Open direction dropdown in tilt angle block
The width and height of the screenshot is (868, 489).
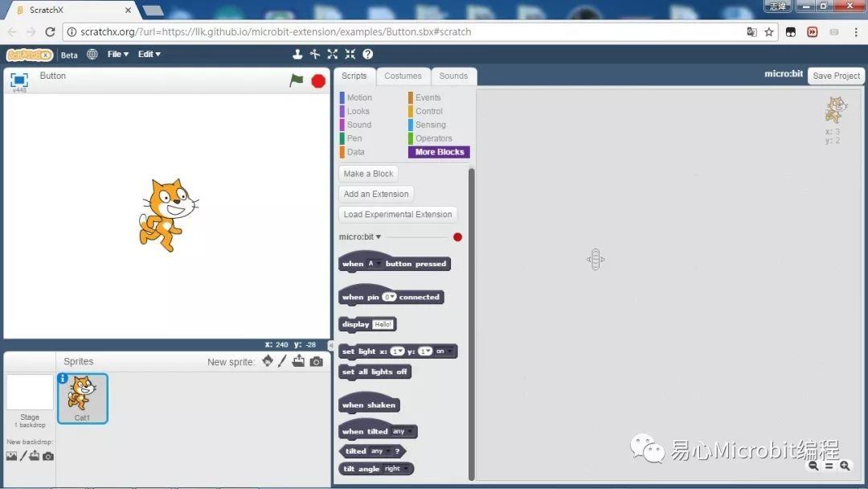(396, 469)
